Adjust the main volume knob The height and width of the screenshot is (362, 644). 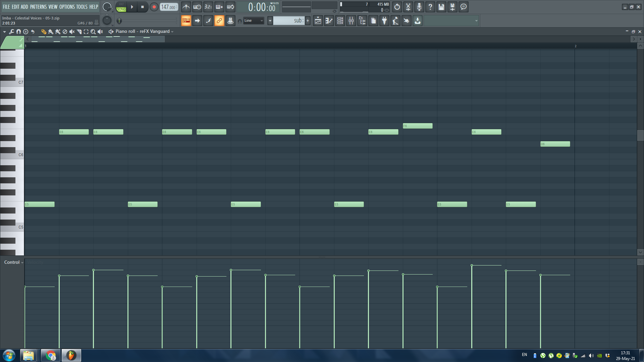107,7
